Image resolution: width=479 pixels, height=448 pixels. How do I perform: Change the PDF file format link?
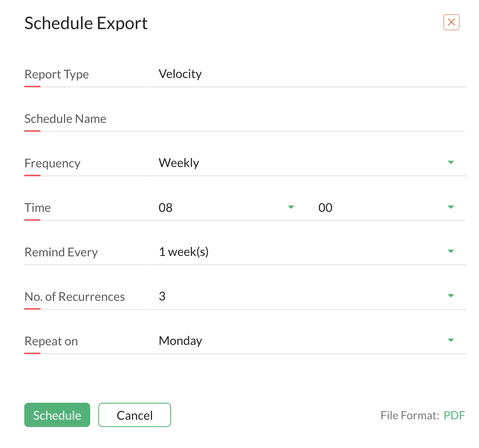tap(454, 415)
